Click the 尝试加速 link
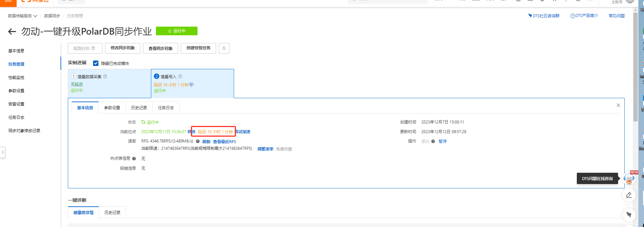644x227 pixels. point(243,132)
